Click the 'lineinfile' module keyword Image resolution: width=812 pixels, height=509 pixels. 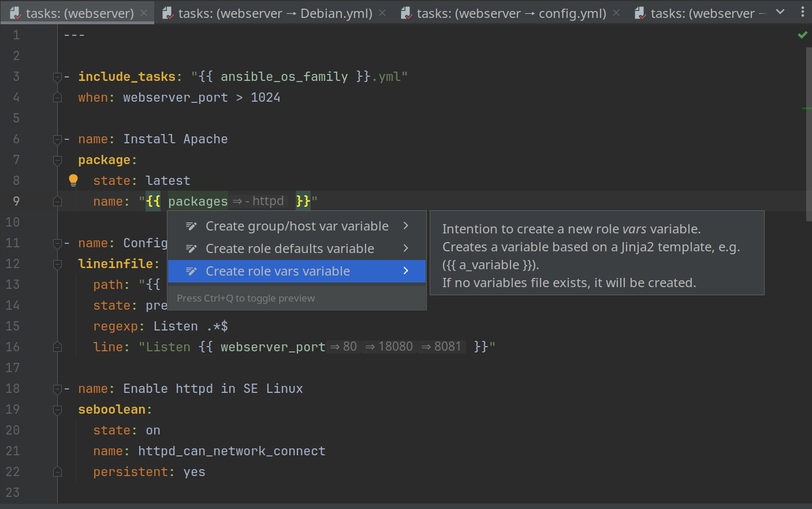116,263
